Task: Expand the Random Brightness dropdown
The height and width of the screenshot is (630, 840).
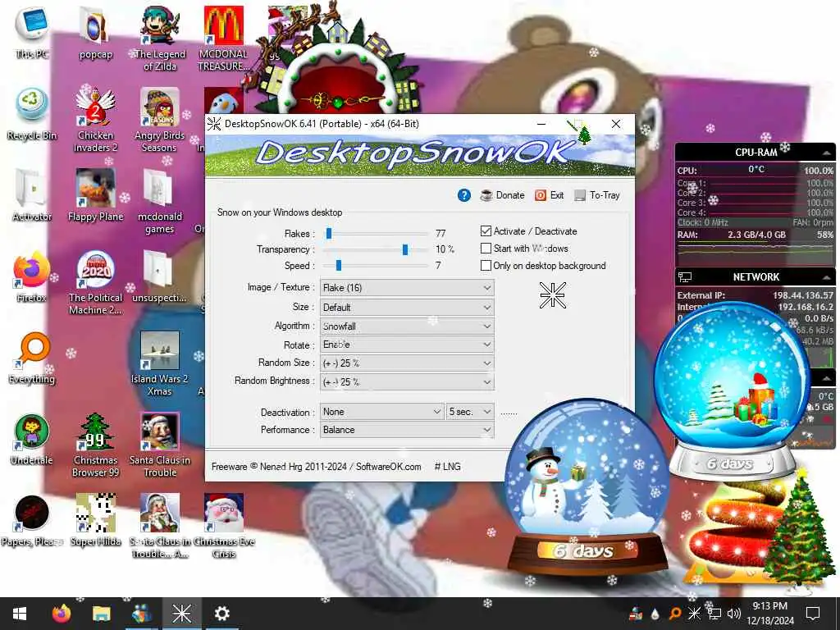Action: tap(407, 382)
